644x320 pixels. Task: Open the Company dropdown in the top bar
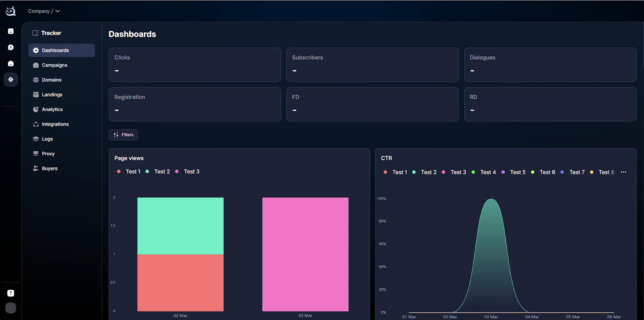(44, 11)
